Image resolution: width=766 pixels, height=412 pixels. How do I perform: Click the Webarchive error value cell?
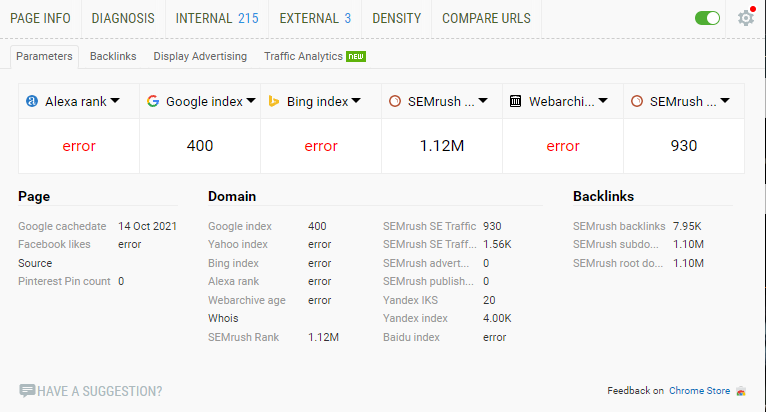point(563,146)
